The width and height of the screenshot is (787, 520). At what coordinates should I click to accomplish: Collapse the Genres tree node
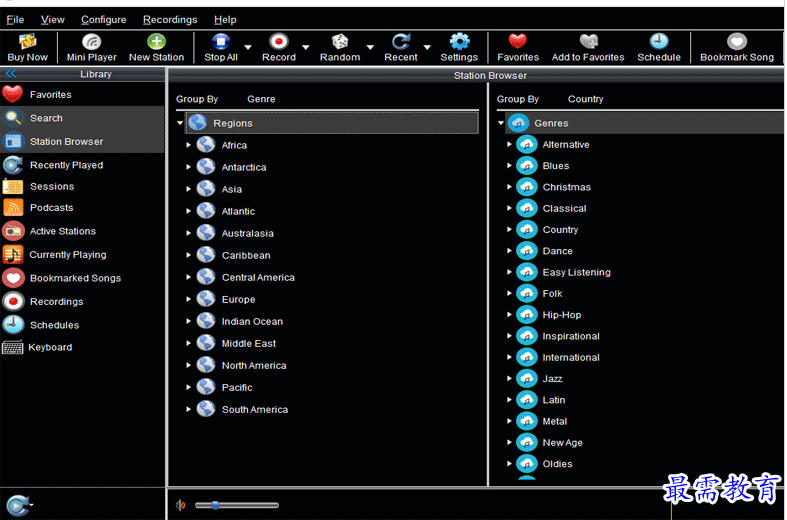click(501, 123)
